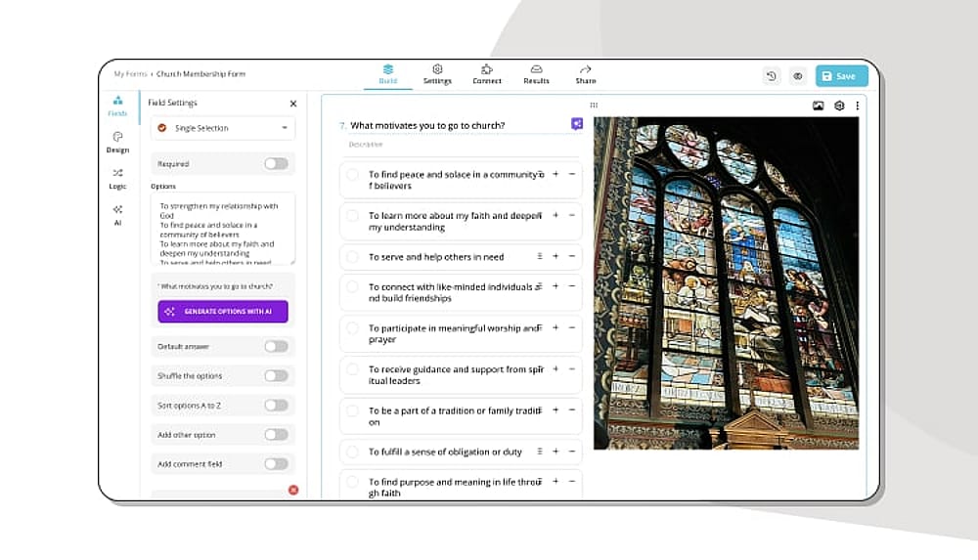
Task: Open the Build tab
Action: 388,74
